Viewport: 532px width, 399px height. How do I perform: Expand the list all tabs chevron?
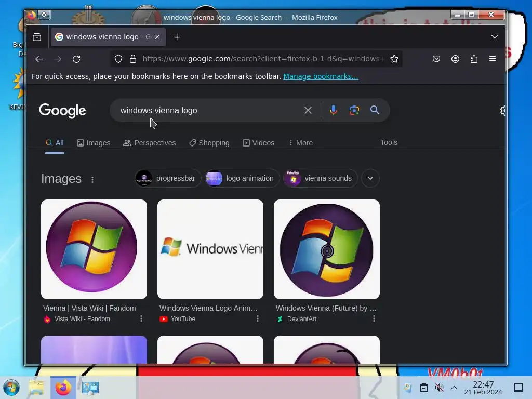coord(495,37)
